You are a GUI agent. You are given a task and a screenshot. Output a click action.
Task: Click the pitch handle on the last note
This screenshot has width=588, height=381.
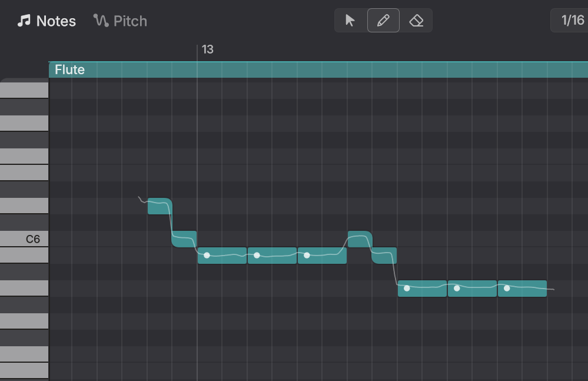coord(507,289)
